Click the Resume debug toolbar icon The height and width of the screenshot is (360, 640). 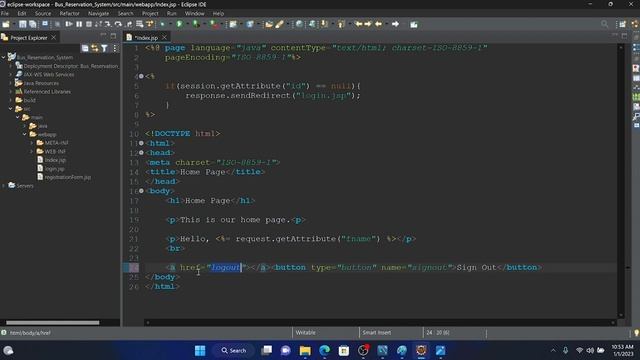[69, 24]
